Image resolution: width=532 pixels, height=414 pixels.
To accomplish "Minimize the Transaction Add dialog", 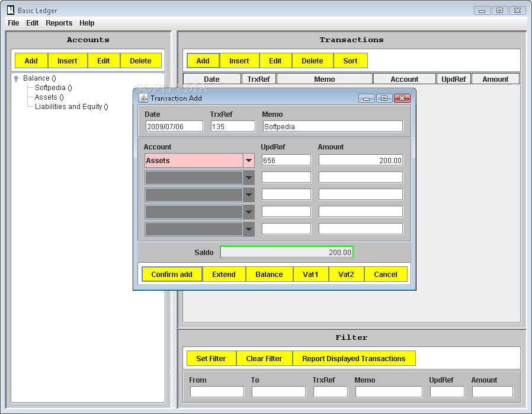I will (x=367, y=98).
